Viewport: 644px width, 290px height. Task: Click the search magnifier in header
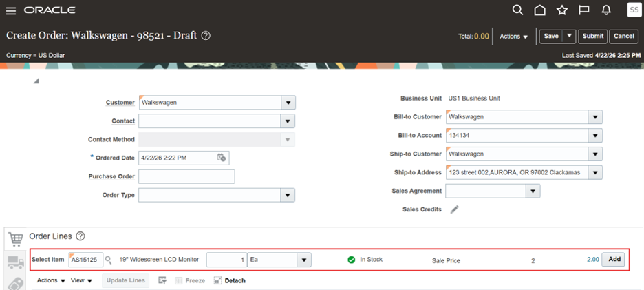pos(517,10)
